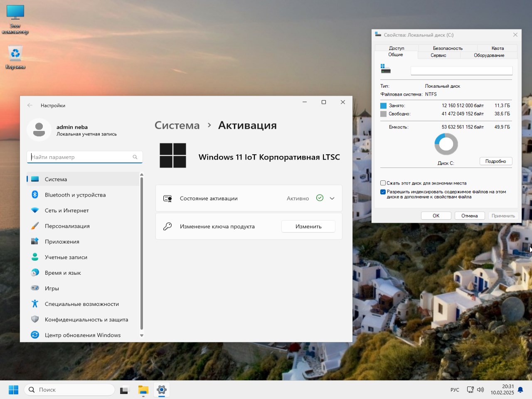This screenshot has height=399, width=532.
Task: Click the Система monitor icon in sidebar
Action: [35, 179]
